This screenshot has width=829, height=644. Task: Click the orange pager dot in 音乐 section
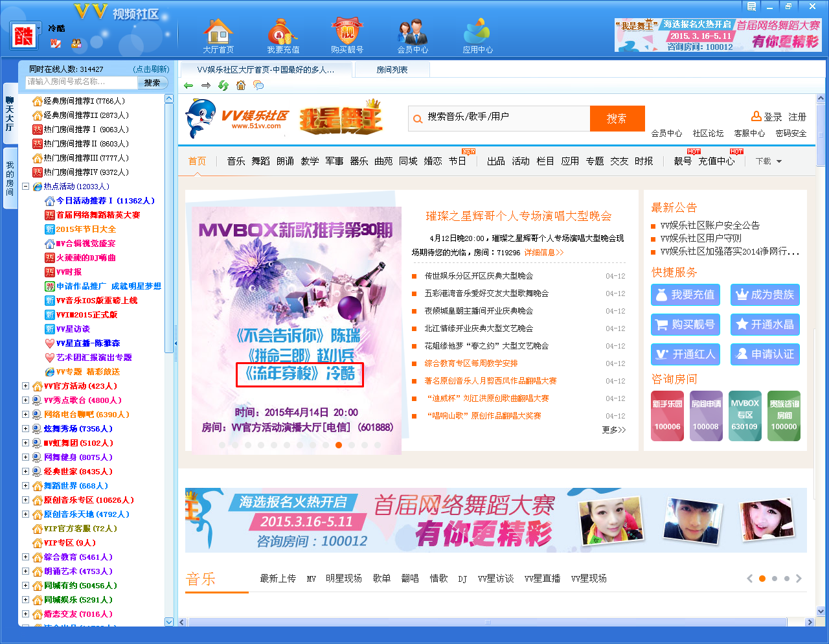[762, 579]
